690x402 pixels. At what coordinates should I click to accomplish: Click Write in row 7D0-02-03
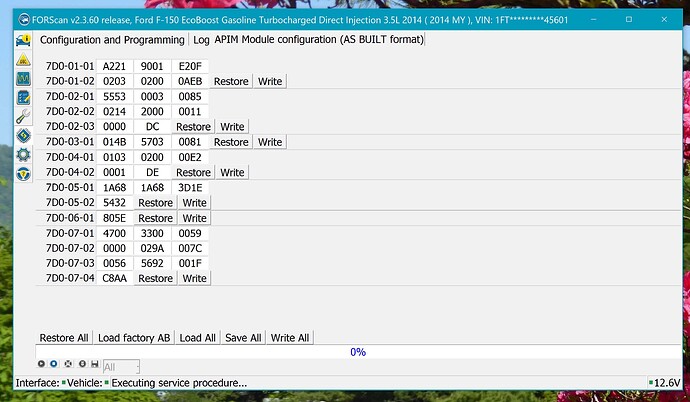(232, 127)
